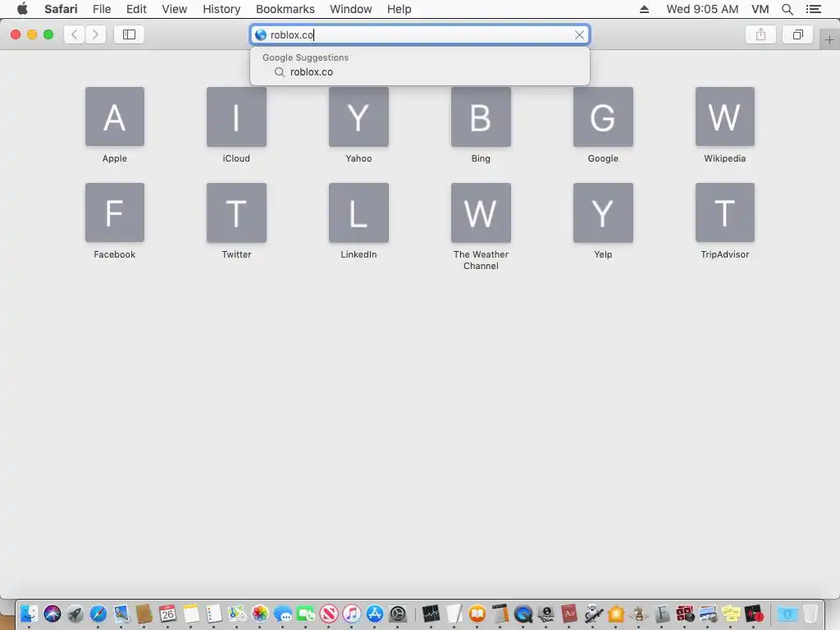Viewport: 840px width, 630px height.
Task: Open the iCloud favorite tile
Action: click(x=236, y=116)
